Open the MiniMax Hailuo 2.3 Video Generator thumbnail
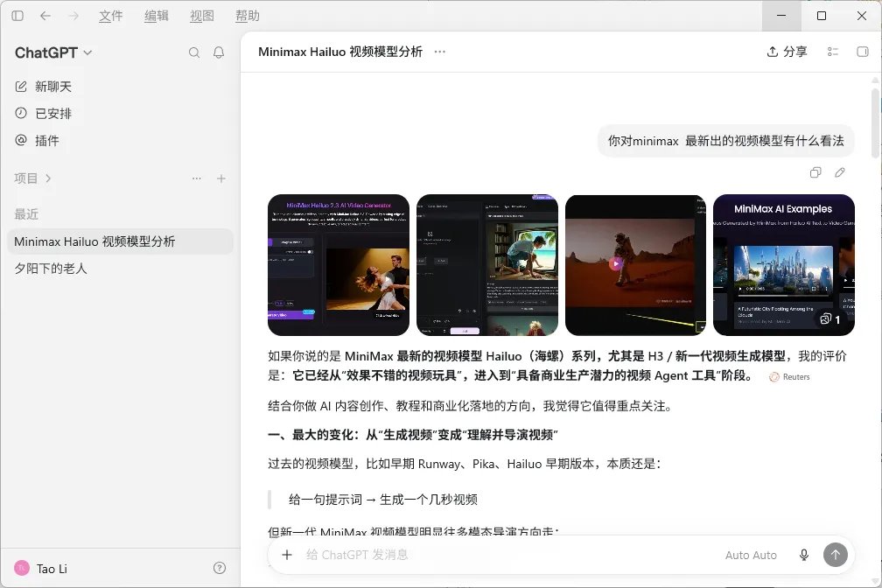Viewport: 882px width, 588px height. click(x=339, y=265)
